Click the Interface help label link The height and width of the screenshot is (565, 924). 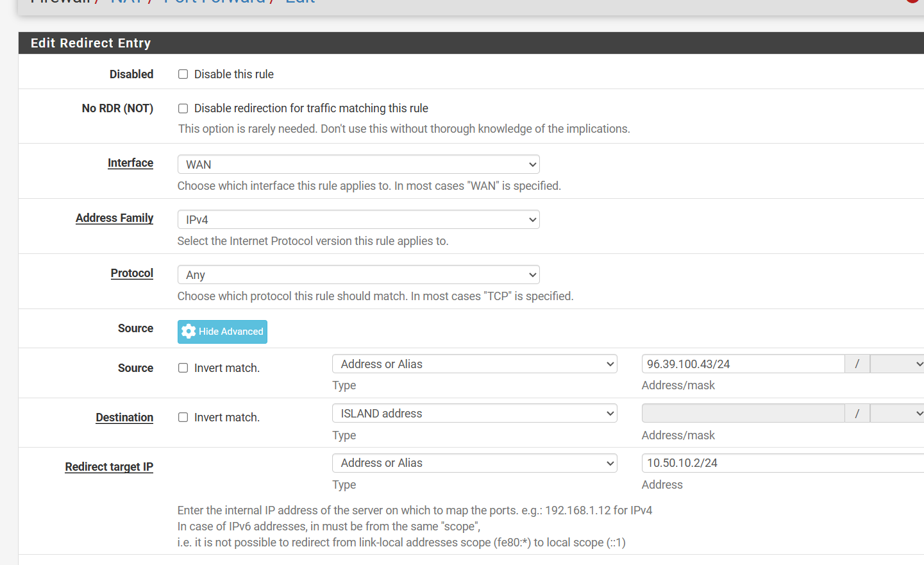(x=130, y=163)
